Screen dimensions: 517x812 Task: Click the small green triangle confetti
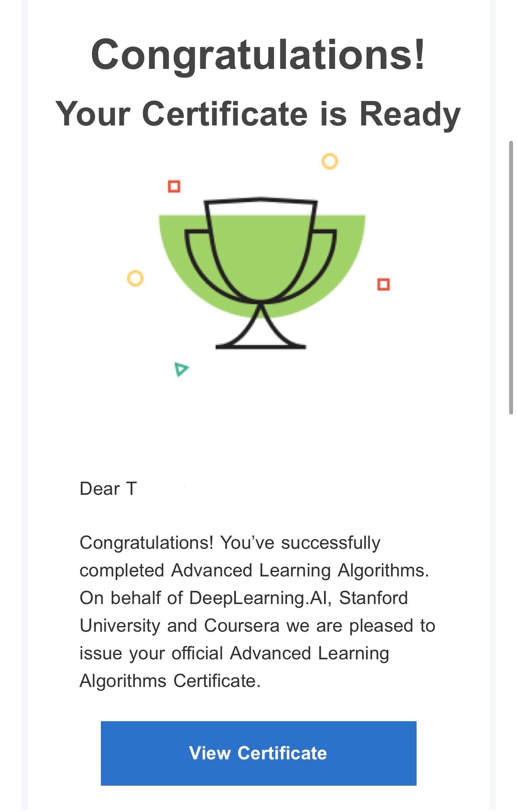coord(181,369)
